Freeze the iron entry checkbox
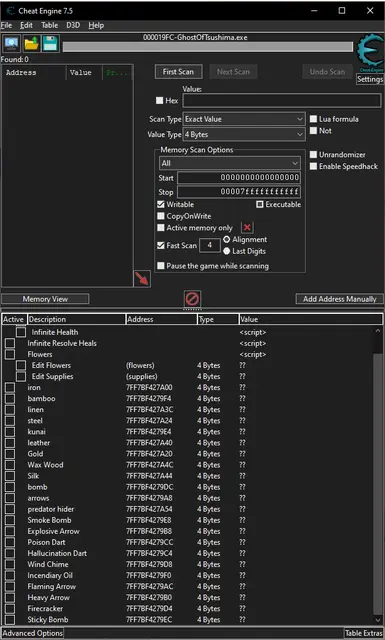Image resolution: width=385 pixels, height=640 pixels. (x=10, y=387)
